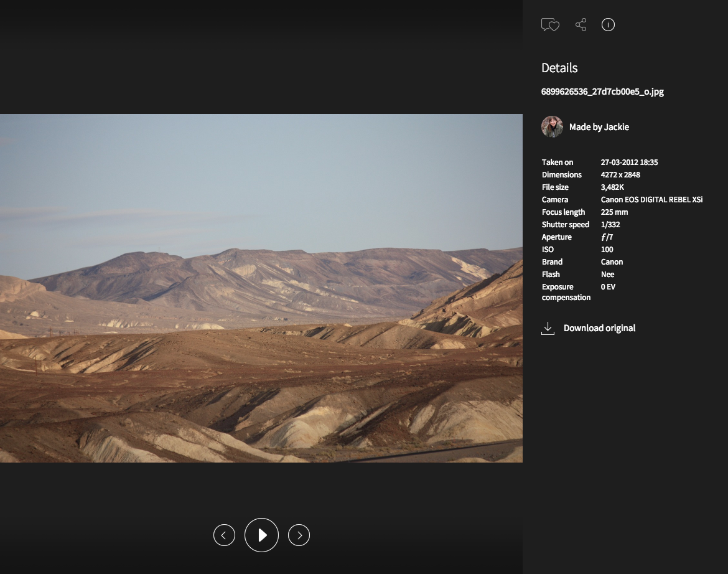Toggle the info panel
This screenshot has width=728, height=574.
pos(608,25)
